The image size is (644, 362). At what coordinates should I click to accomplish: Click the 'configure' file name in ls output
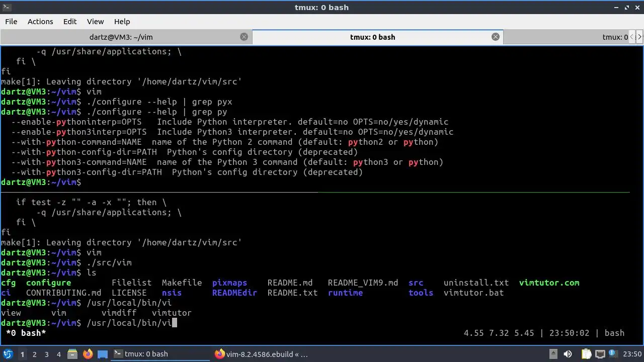coord(49,283)
